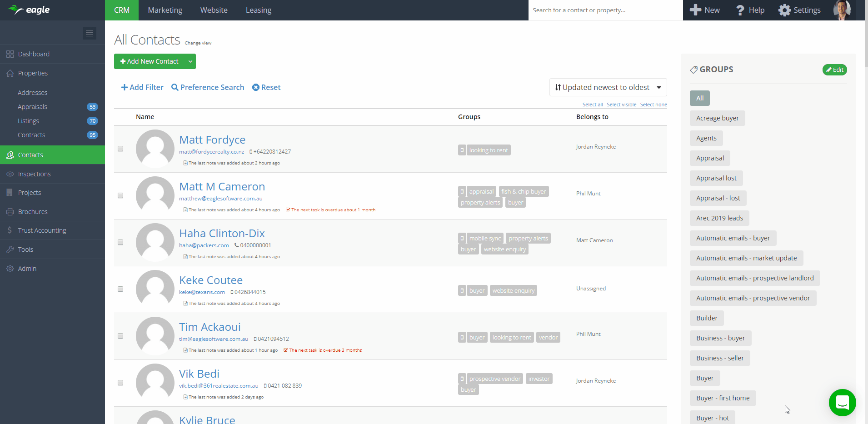Check the box beside Vik Bedi
Viewport: 868px width, 424px height.
(x=120, y=383)
